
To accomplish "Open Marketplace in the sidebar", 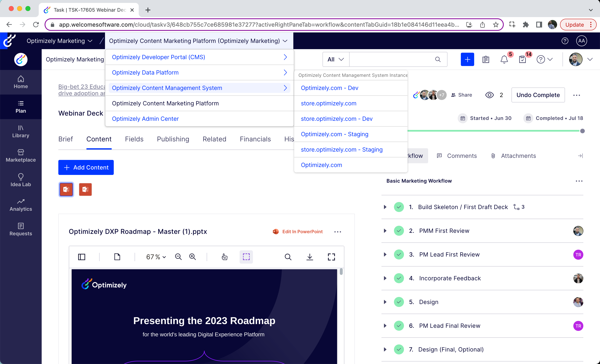I will 21,156.
